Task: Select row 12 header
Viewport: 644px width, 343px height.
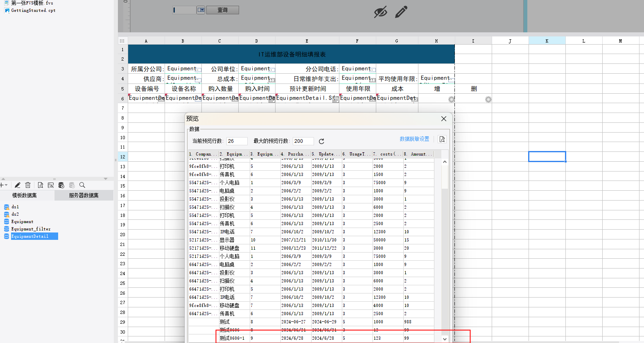Action: click(123, 157)
